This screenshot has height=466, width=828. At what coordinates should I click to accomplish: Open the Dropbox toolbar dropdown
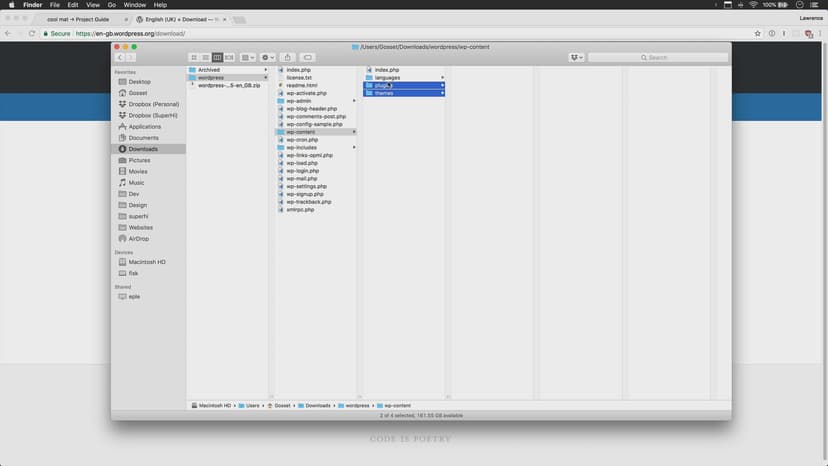576,57
